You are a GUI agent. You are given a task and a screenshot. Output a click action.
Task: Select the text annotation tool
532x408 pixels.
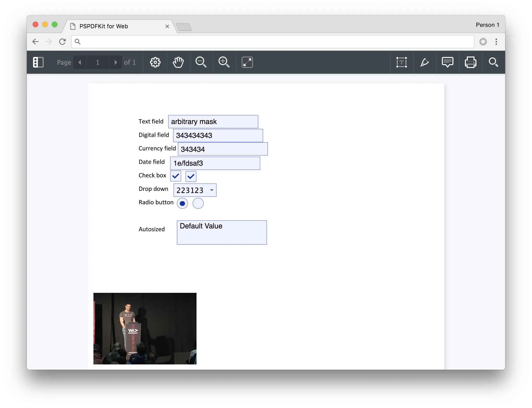pos(401,62)
